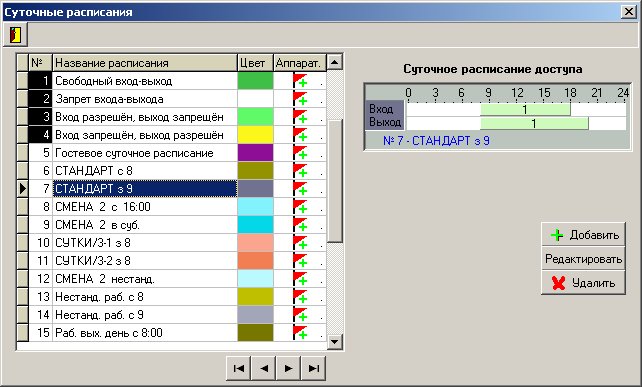Click green color swatch of Свободный вход-выход
Image resolution: width=642 pixels, height=387 pixels.
click(x=255, y=81)
